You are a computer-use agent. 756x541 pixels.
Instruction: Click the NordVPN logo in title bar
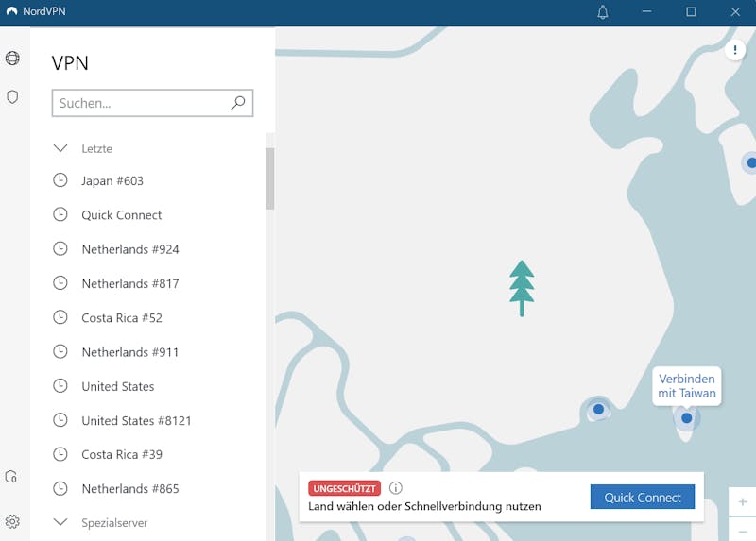pyautogui.click(x=11, y=11)
